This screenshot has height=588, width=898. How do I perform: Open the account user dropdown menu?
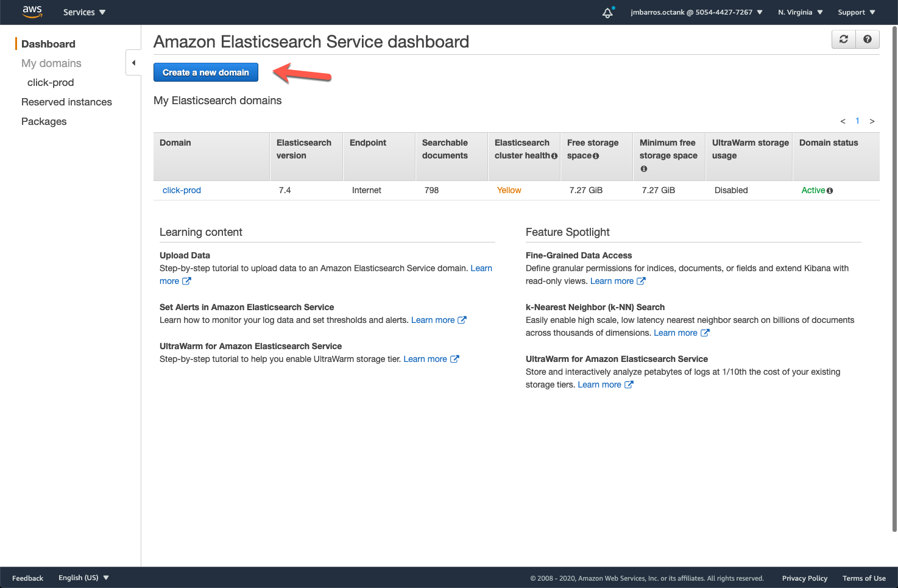click(x=696, y=12)
